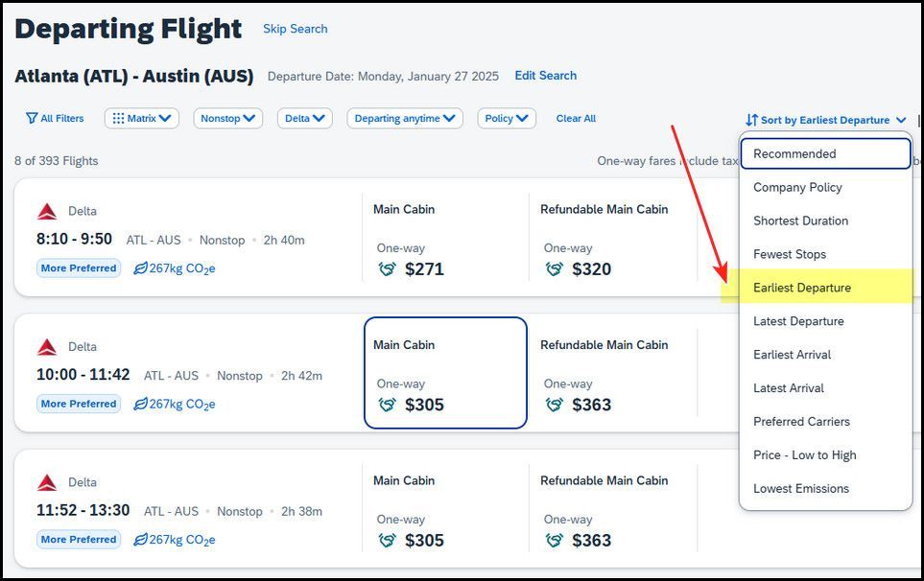Click Clear All filters link
This screenshot has height=581, width=924.
(576, 118)
